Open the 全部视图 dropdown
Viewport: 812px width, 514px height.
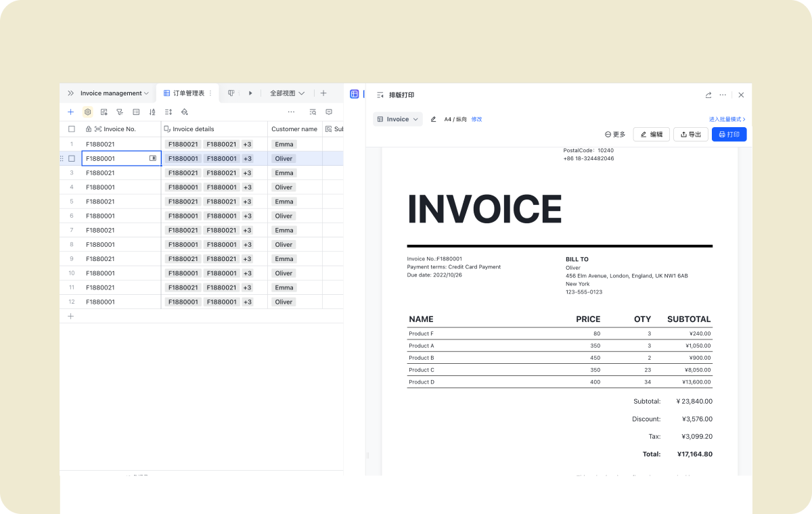[x=288, y=93]
